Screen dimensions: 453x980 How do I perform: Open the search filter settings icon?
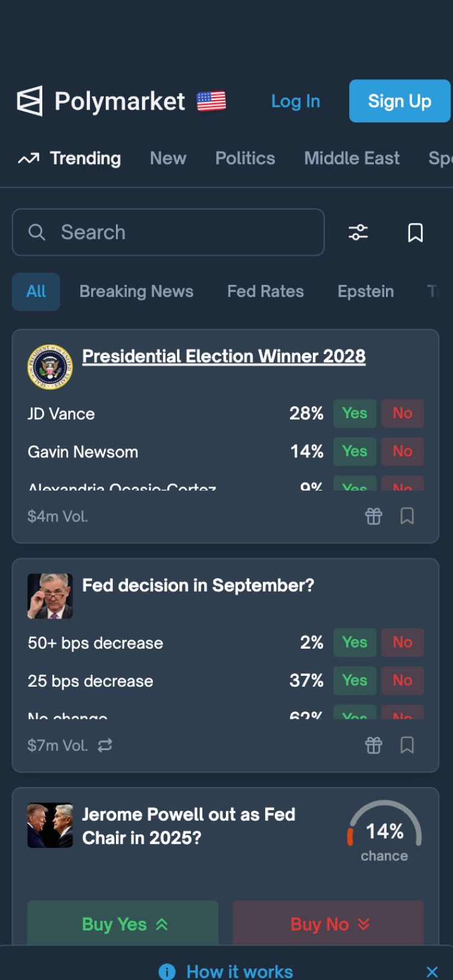[x=358, y=232]
